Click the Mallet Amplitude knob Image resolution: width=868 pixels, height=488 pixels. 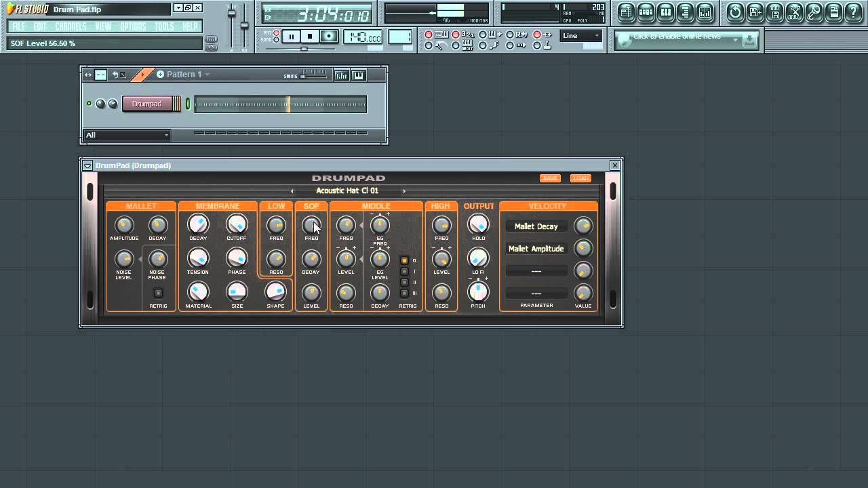123,225
